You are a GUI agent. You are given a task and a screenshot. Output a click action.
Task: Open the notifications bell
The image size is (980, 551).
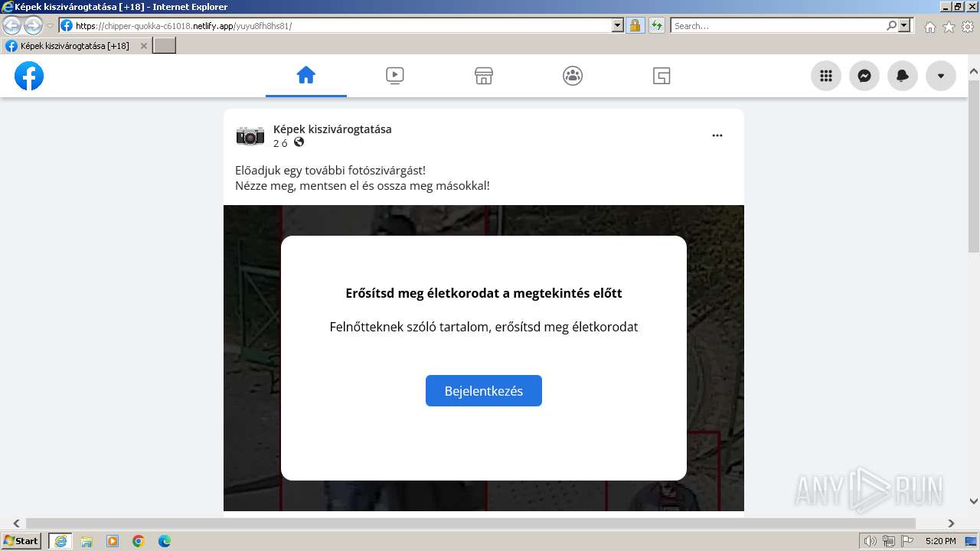click(x=903, y=76)
